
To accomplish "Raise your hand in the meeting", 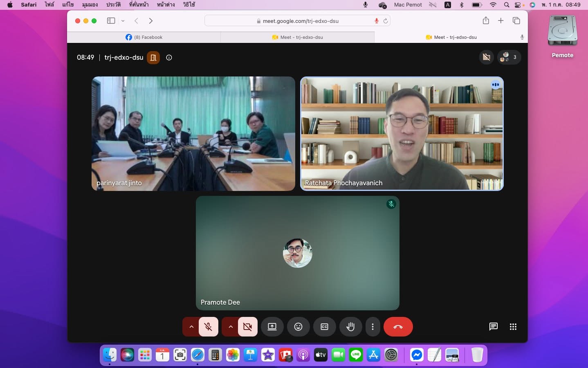I will click(350, 327).
